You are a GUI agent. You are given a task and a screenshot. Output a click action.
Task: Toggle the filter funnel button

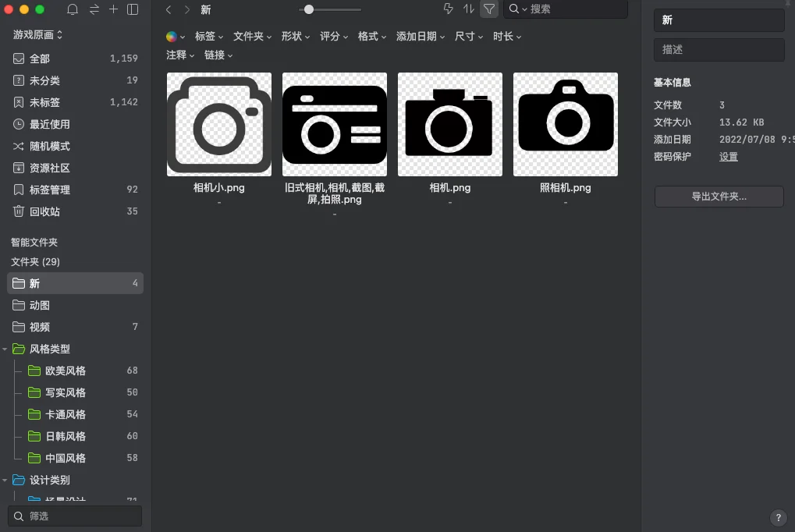[488, 9]
